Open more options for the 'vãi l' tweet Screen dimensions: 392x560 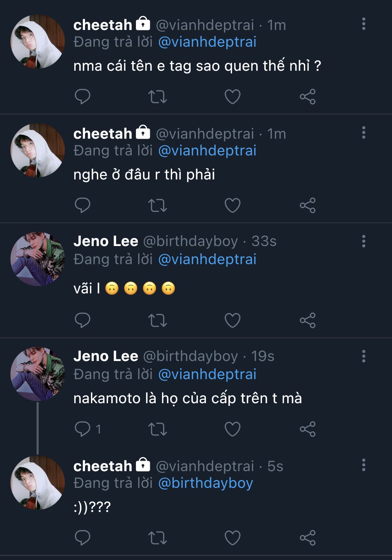363,241
